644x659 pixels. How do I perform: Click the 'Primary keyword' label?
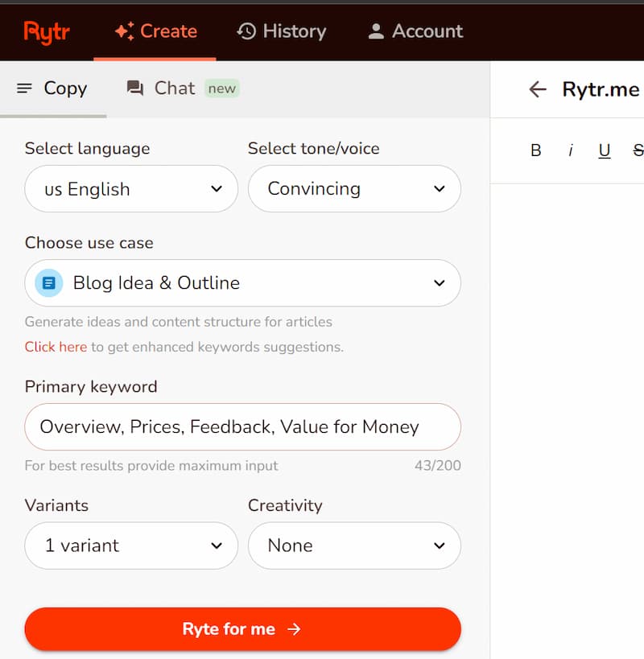pyautogui.click(x=91, y=387)
